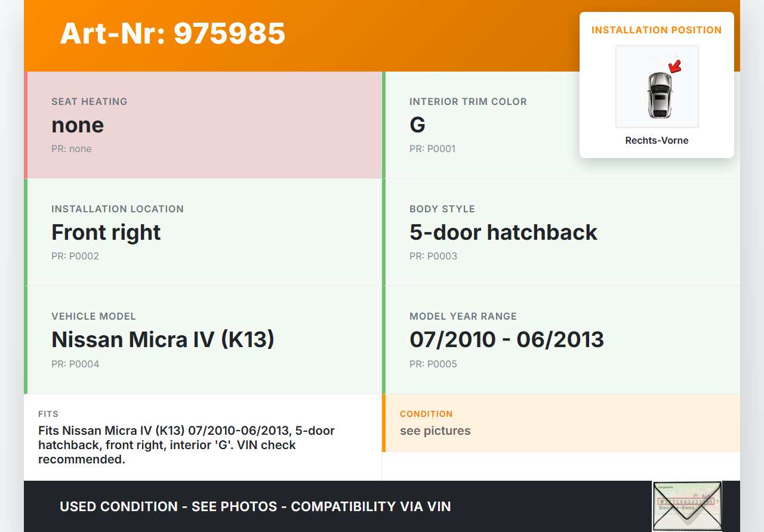Click the PR: P0003 code
This screenshot has height=532, width=764.
pos(433,256)
